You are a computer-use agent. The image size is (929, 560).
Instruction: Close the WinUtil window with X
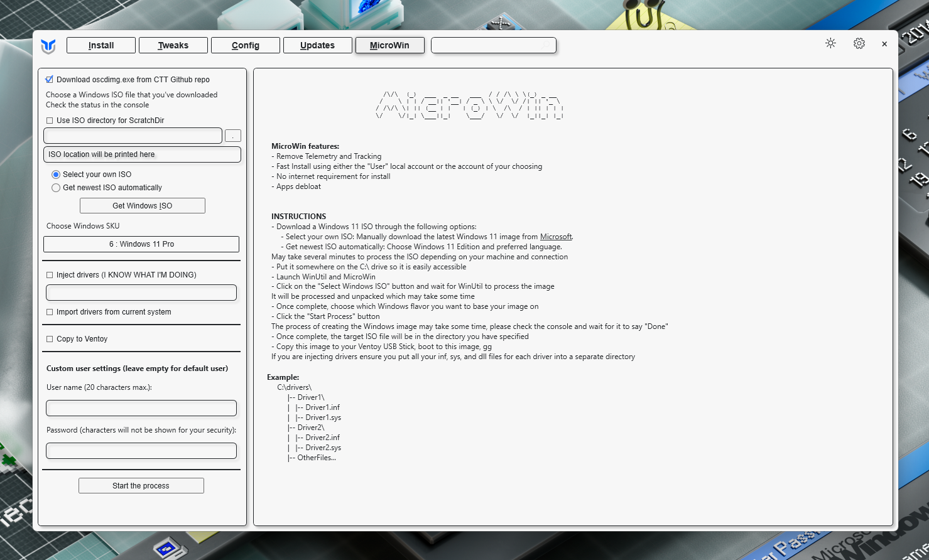tap(884, 44)
